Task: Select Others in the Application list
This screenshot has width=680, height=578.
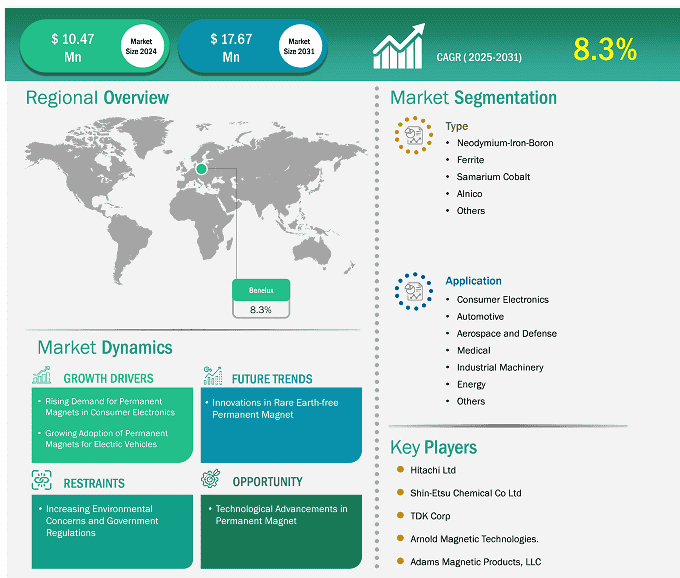Action: (471, 402)
